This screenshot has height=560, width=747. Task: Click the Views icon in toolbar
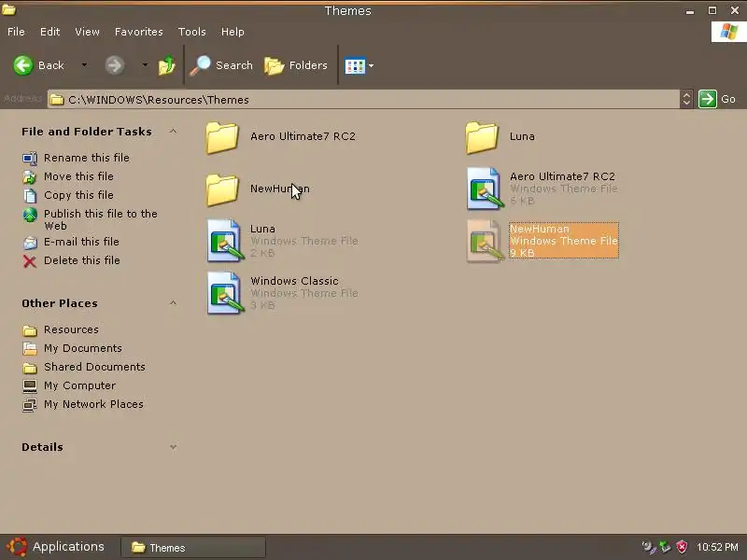(355, 66)
